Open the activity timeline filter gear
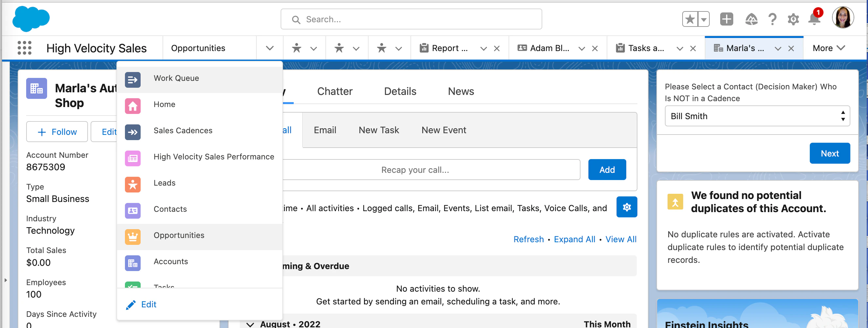 coord(626,207)
